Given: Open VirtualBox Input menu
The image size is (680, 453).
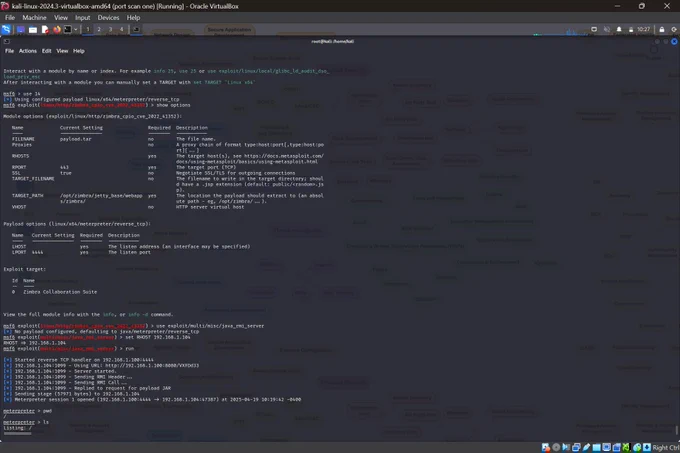Looking at the screenshot, I should 82,18.
